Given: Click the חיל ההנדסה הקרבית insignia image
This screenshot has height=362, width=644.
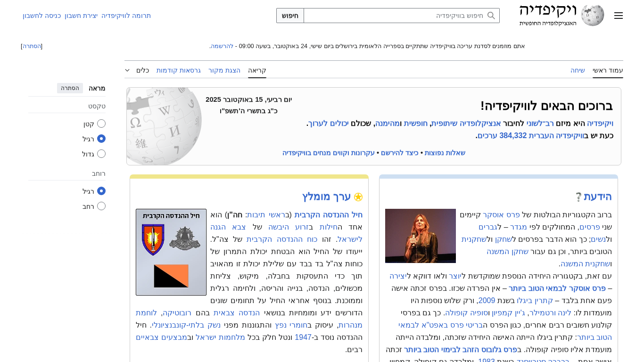Looking at the screenshot, I should point(171,252).
